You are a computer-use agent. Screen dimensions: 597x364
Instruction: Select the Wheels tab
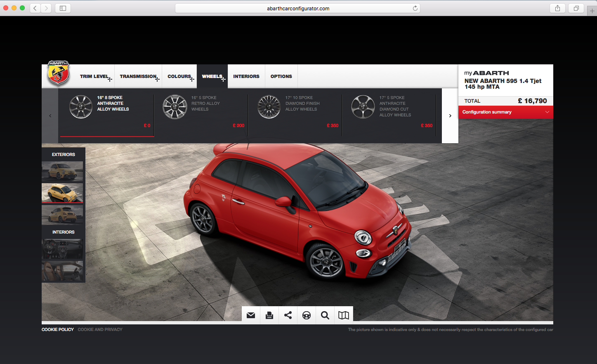tap(212, 76)
